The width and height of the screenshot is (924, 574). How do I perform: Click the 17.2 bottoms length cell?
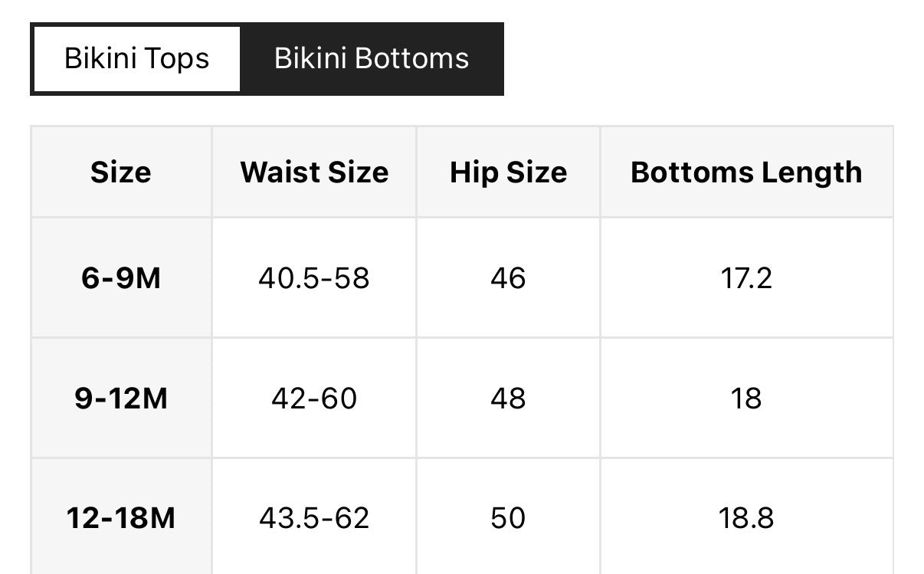(x=746, y=277)
